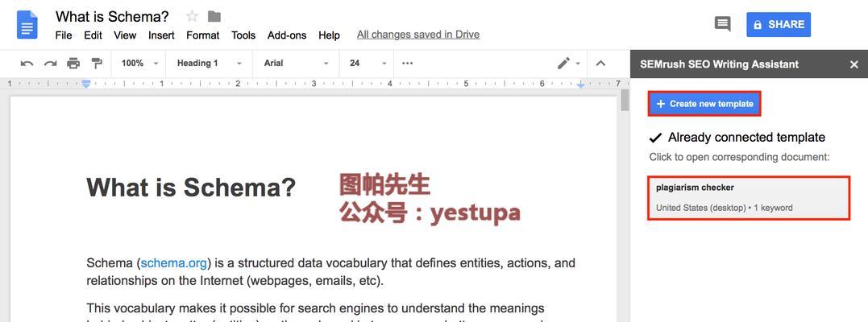Image resolution: width=868 pixels, height=322 pixels.
Task: Open the Heading 1 style dropdown
Action: (x=210, y=63)
